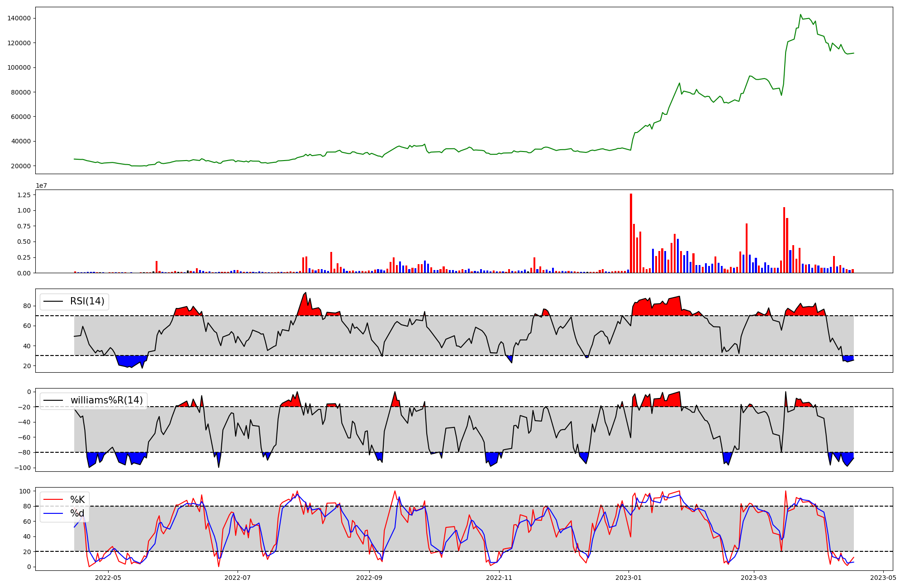Viewport: 905px width, 588px height.
Task: Click the 40 tick on stochastic %K panel axis
Action: point(27,537)
